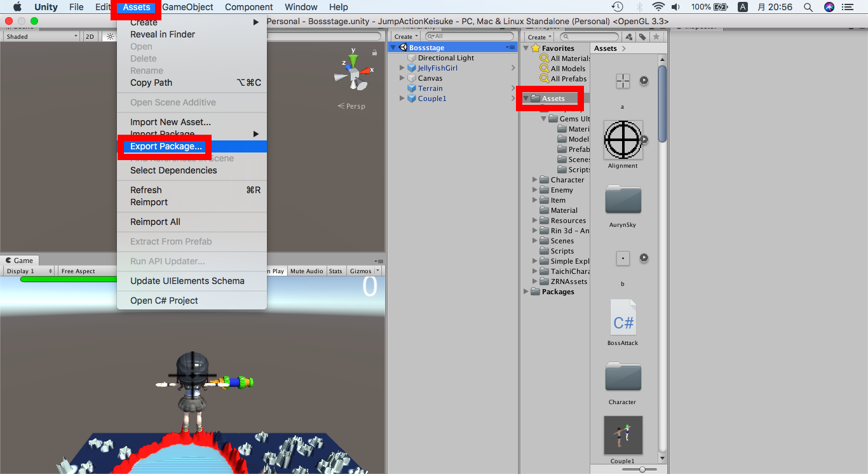Click the Save search star icon
Image resolution: width=868 pixels, height=474 pixels.
(656, 37)
